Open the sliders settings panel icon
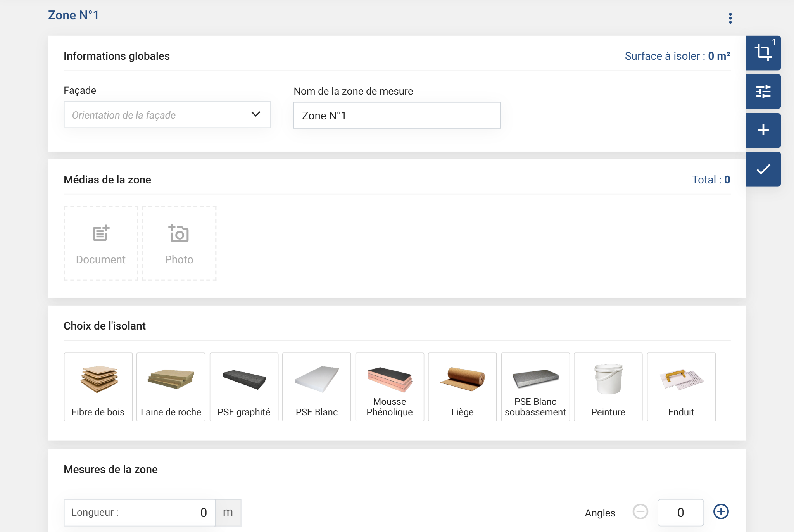Screen dimensions: 794x532 (763, 92)
